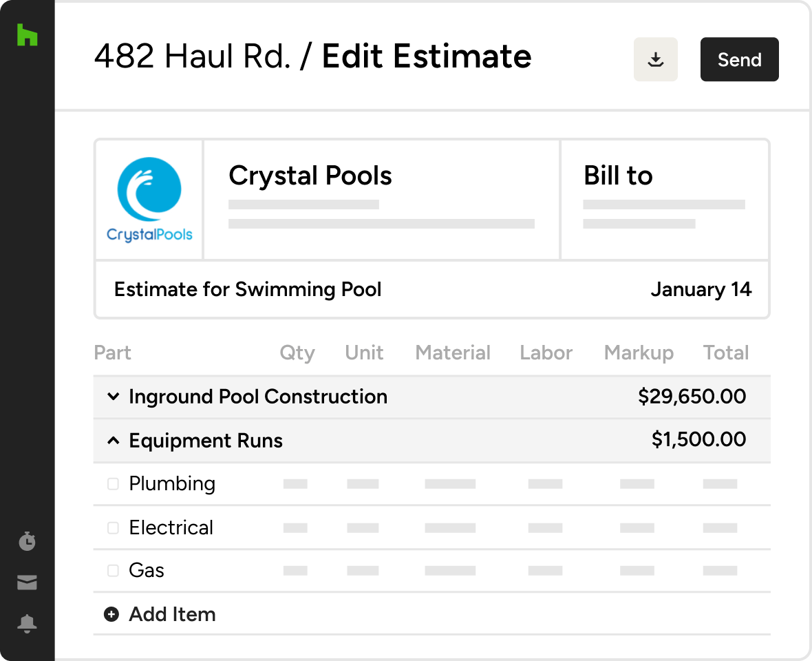This screenshot has width=812, height=661.
Task: Send the estimate
Action: (x=739, y=60)
